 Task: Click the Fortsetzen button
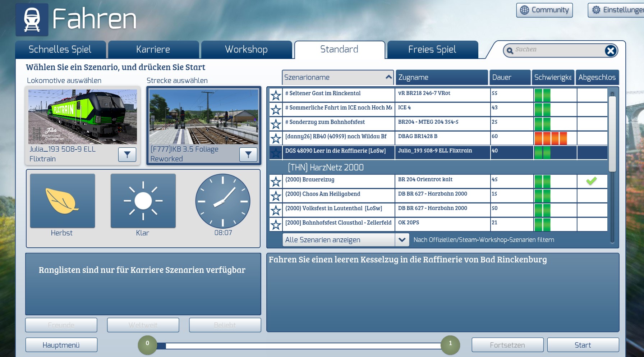pos(507,345)
